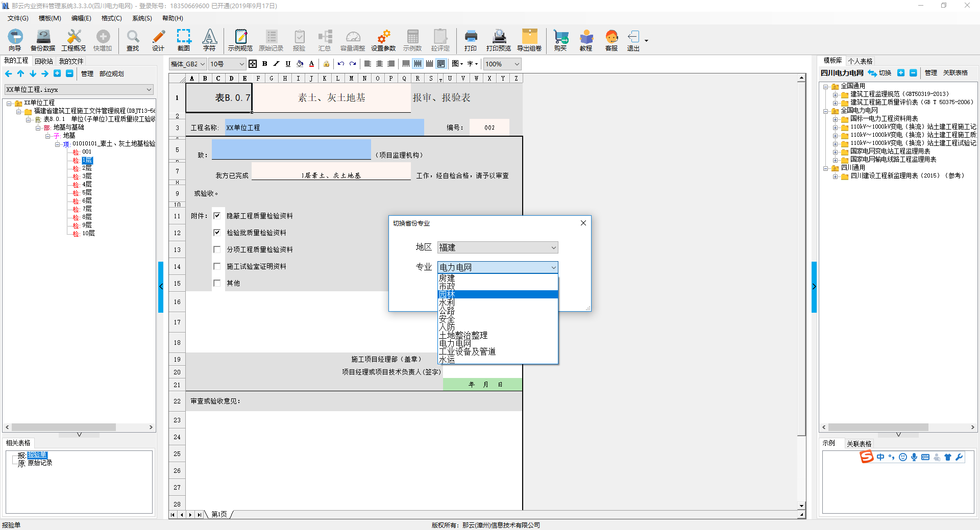The height and width of the screenshot is (530, 980).
Task: Click the 打印 print icon
Action: [471, 40]
